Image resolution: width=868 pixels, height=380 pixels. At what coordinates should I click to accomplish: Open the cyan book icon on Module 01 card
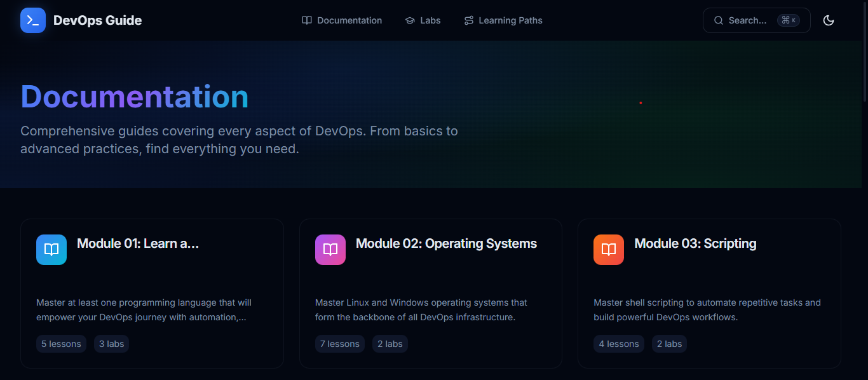[x=51, y=249]
